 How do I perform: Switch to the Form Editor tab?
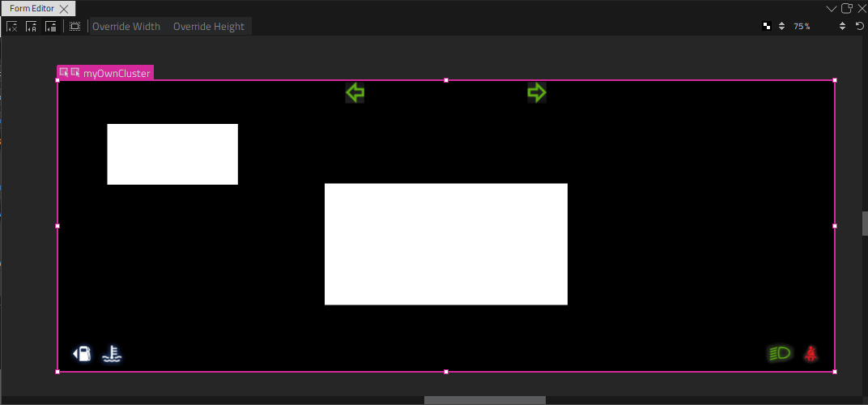32,8
